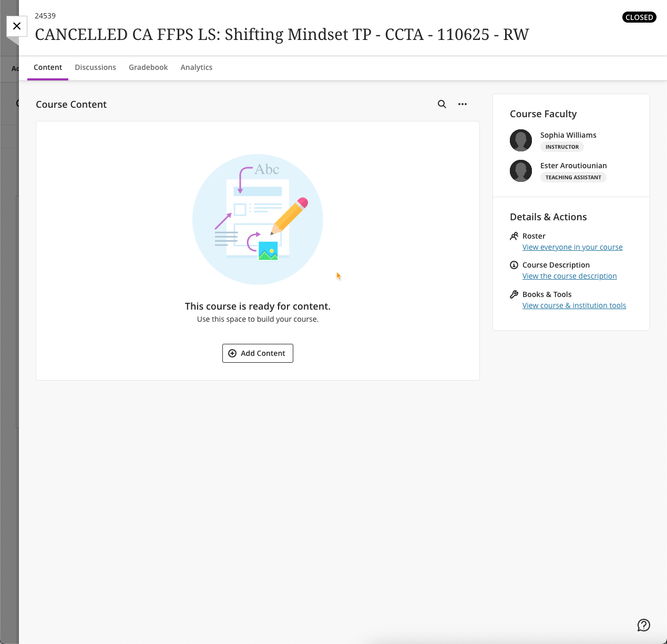
Task: Open the Gradebook tab
Action: point(148,67)
